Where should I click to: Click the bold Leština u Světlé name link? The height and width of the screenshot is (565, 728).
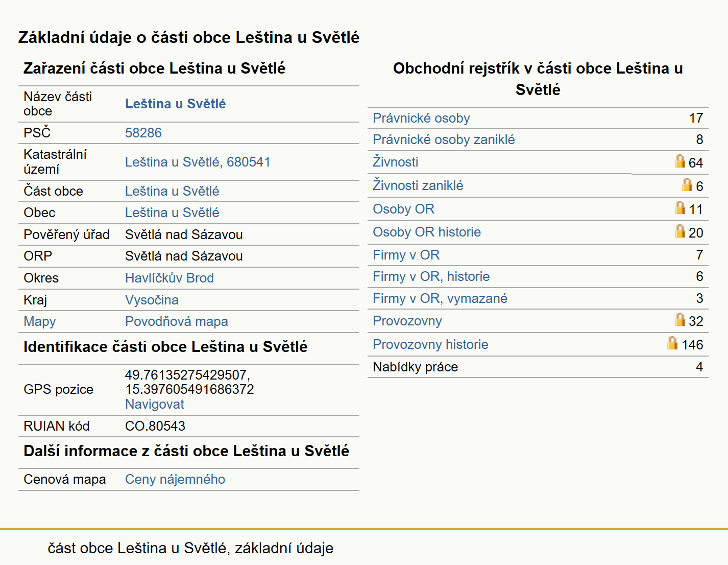tap(176, 104)
